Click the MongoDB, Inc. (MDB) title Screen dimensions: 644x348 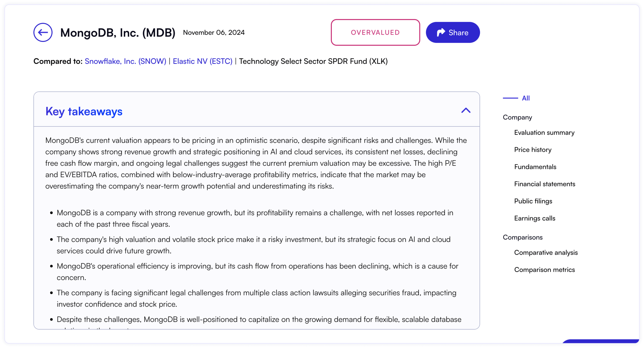[x=118, y=33]
